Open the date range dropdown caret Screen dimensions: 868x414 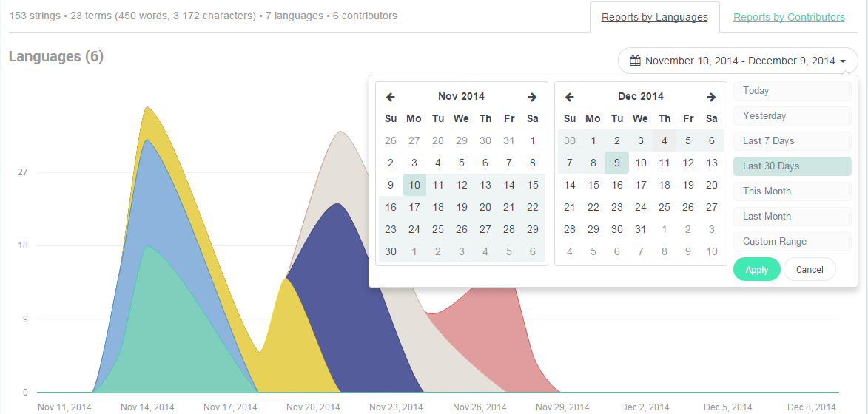tap(843, 61)
